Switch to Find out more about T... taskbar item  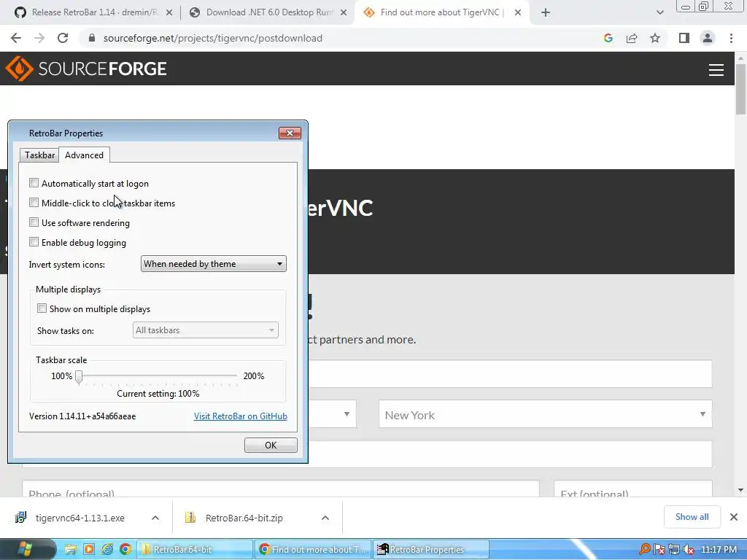pyautogui.click(x=312, y=550)
